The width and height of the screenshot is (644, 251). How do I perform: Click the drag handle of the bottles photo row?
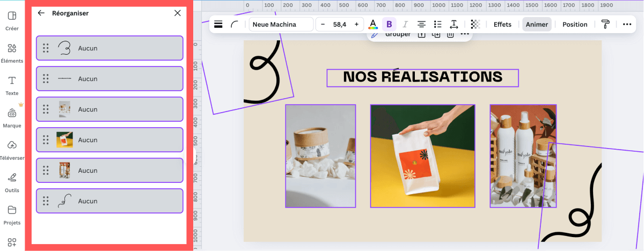coord(46,171)
